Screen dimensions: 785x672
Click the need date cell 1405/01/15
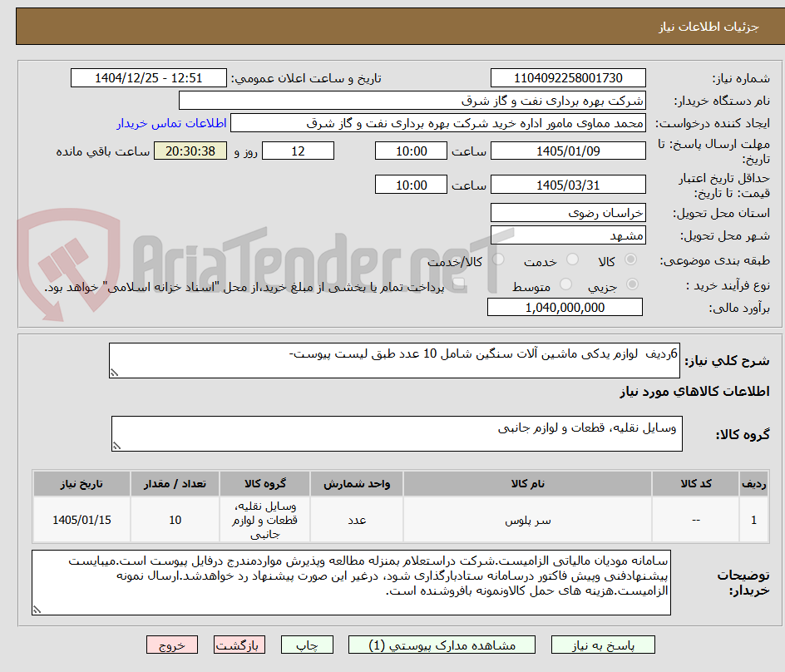tap(81, 521)
